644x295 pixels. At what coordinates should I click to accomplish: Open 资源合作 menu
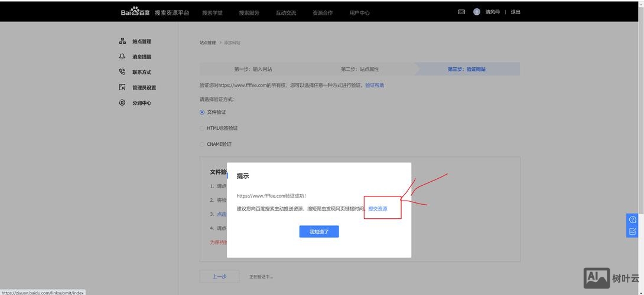tap(323, 13)
